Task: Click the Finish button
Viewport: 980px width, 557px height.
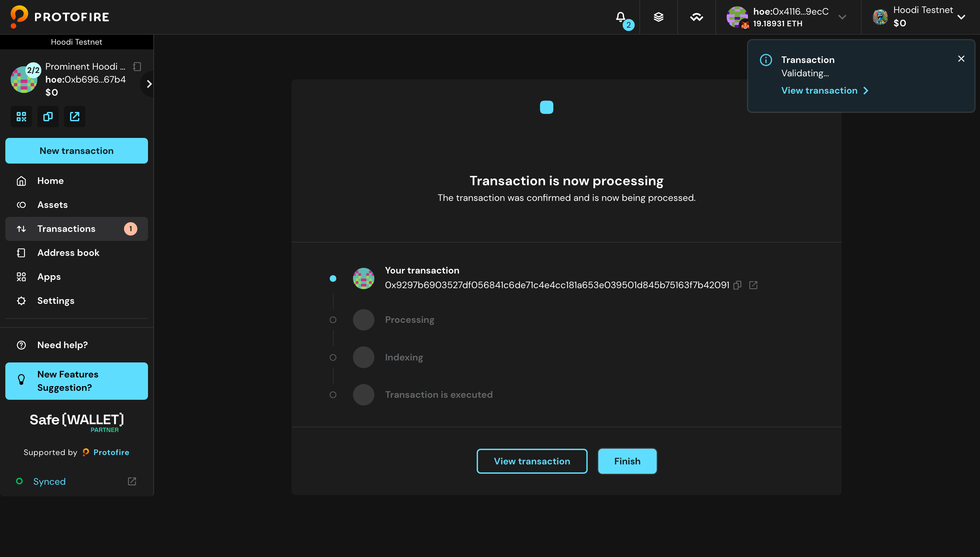Action: (x=627, y=461)
